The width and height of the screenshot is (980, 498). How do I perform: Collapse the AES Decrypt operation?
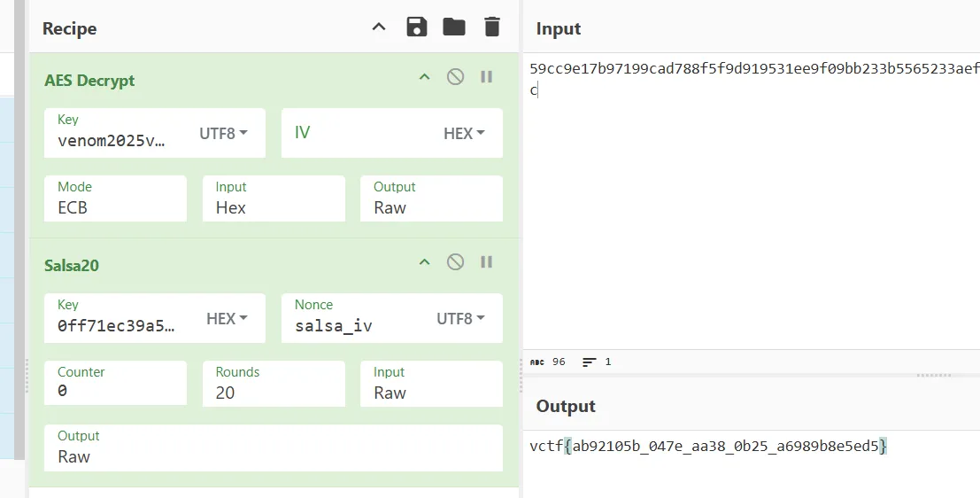(424, 77)
